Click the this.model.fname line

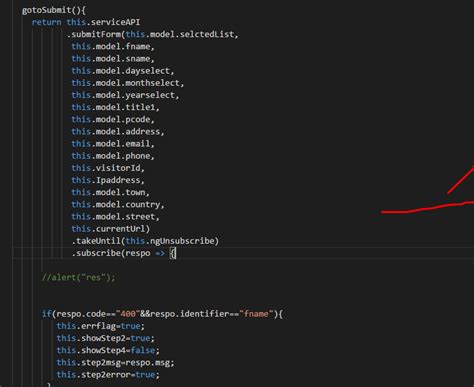[113, 47]
